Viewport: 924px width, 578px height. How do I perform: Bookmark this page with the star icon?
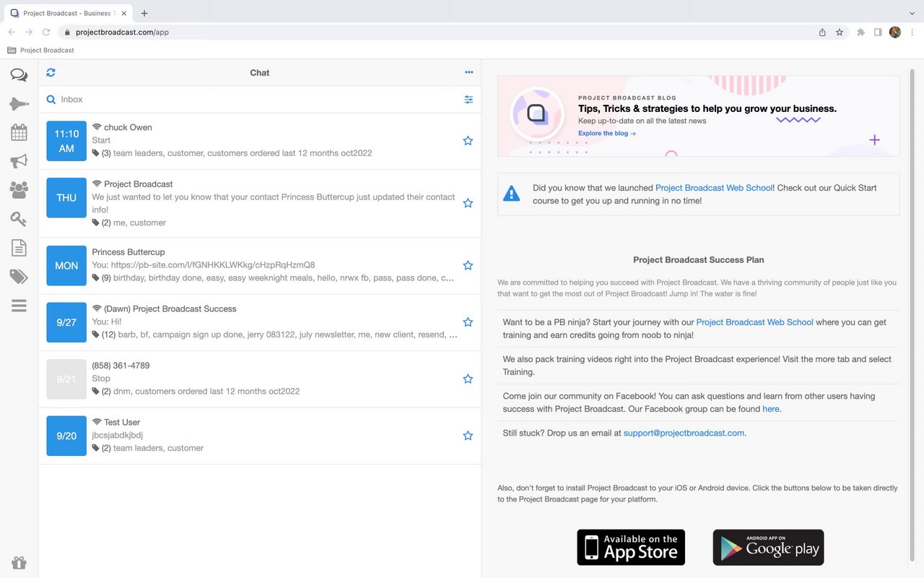pyautogui.click(x=840, y=32)
